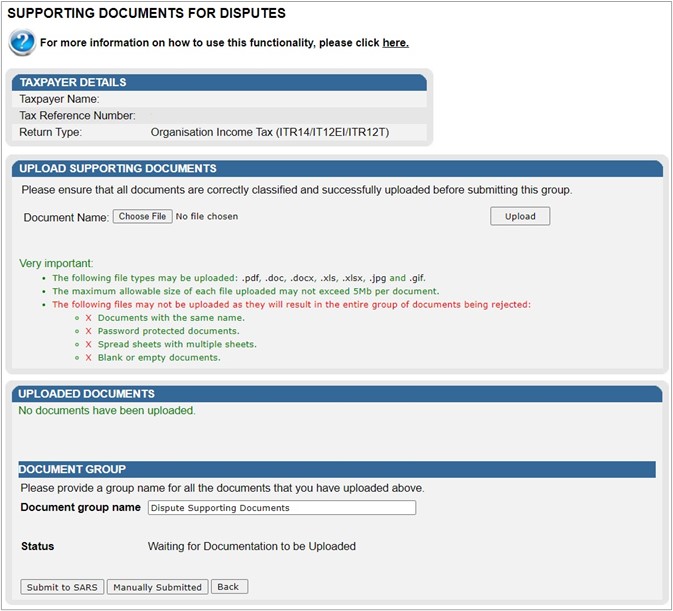Click the Uploaded Documents header bar
This screenshot has width=673, height=611.
click(336, 394)
